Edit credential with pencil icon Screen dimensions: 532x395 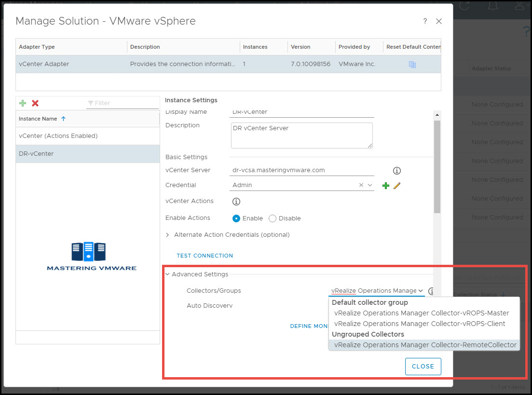click(x=397, y=186)
